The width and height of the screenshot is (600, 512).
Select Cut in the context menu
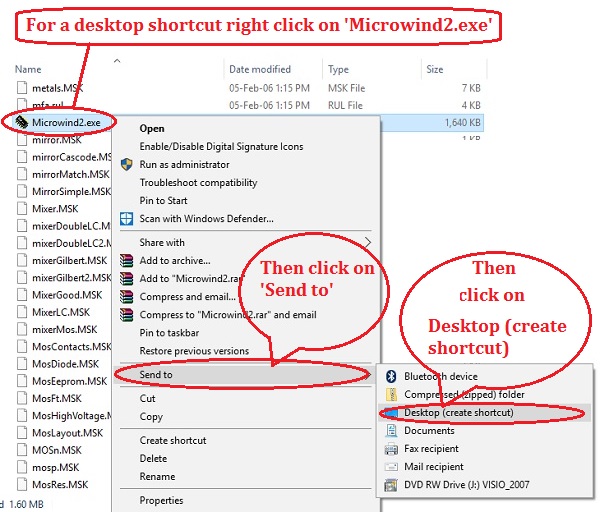click(147, 398)
